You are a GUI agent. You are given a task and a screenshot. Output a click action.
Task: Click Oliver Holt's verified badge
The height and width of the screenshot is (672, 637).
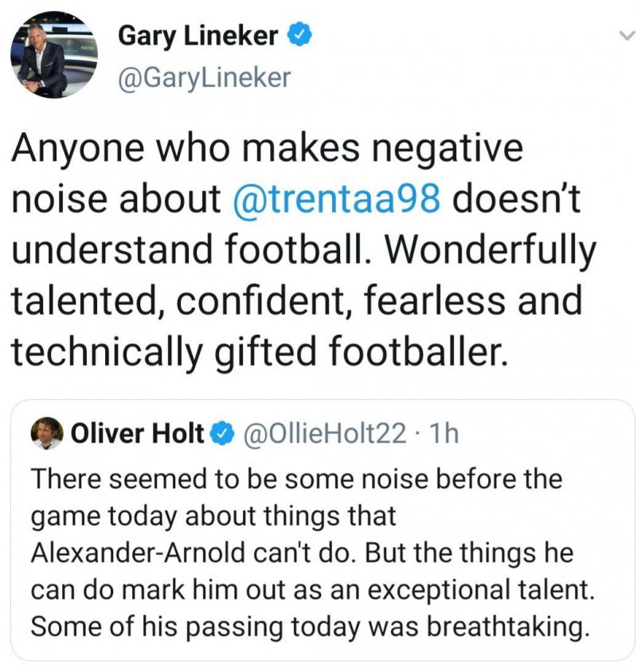point(225,433)
